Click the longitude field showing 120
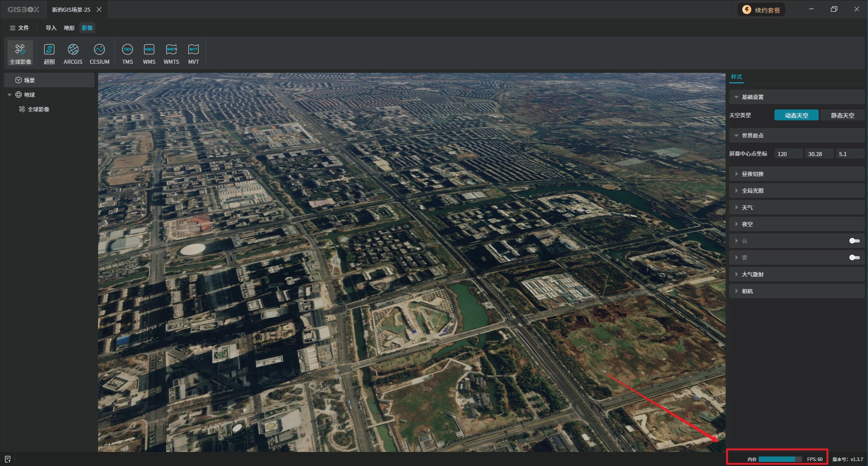Image resolution: width=868 pixels, height=466 pixels. [x=788, y=154]
